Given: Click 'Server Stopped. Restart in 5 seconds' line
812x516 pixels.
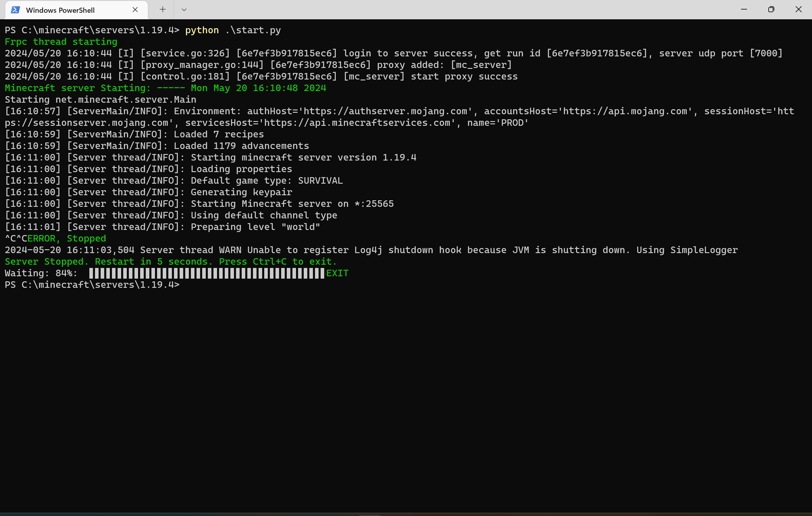Looking at the screenshot, I should (x=171, y=261).
